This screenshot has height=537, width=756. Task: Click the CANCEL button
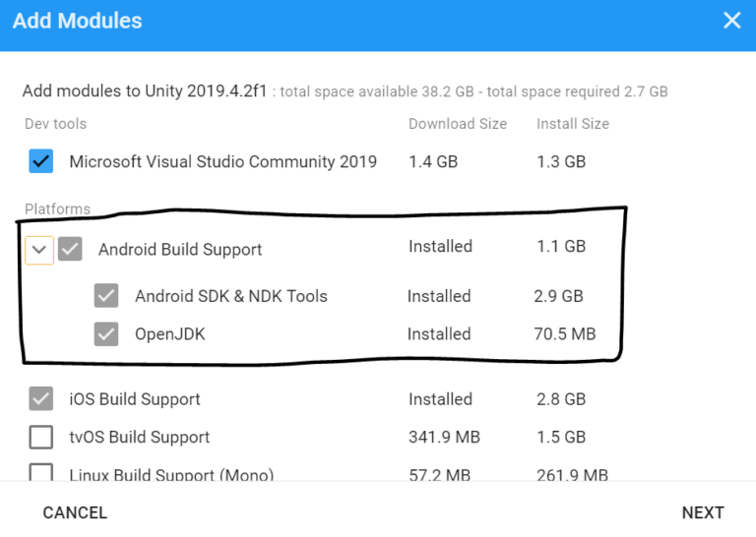pyautogui.click(x=75, y=512)
